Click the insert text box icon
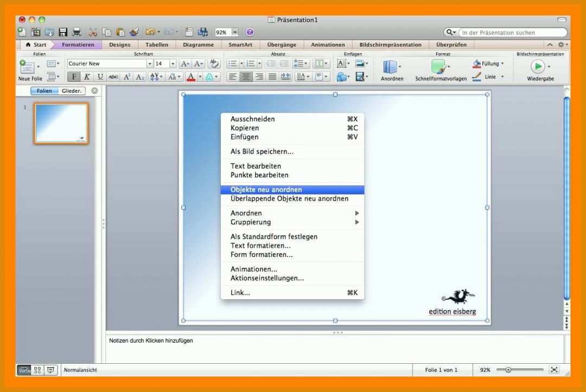 tap(341, 63)
